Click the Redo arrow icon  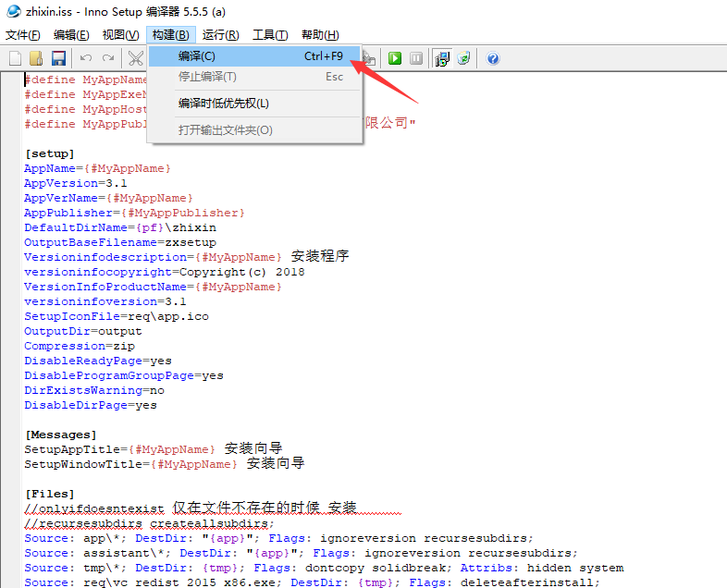108,58
